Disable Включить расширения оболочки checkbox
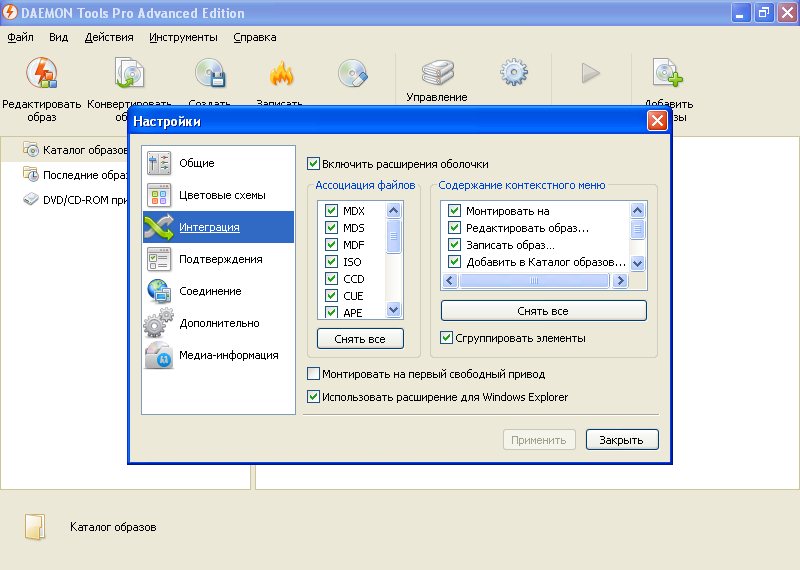Screen dimensions: 800x570 pos(314,164)
